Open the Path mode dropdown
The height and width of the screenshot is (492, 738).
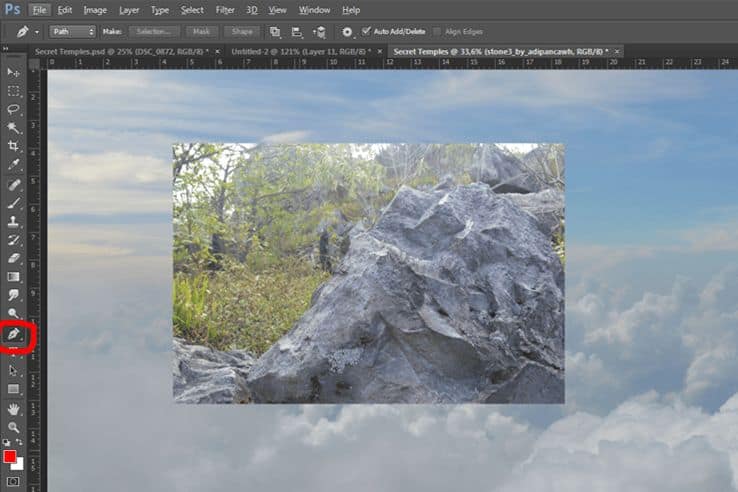pyautogui.click(x=72, y=32)
